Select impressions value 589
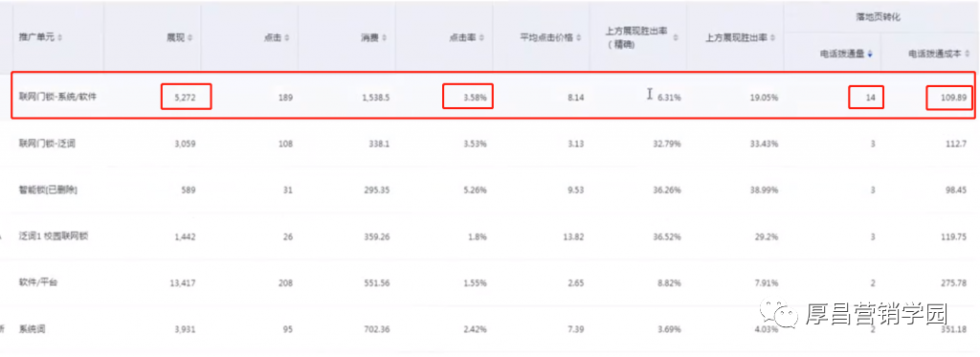Viewport: 980px width, 357px height. pyautogui.click(x=189, y=190)
